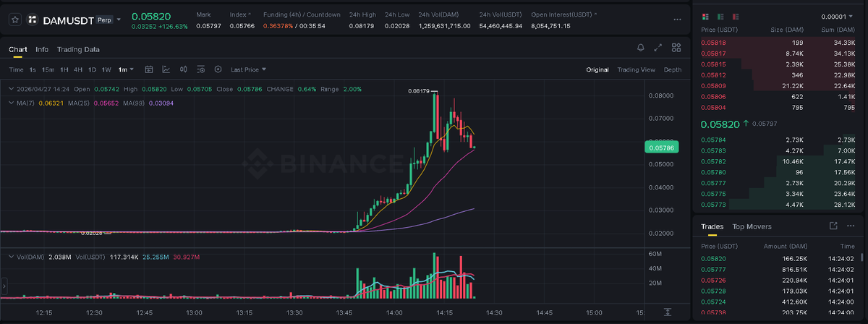
Task: Open the chart display settings icon
Action: pos(200,69)
